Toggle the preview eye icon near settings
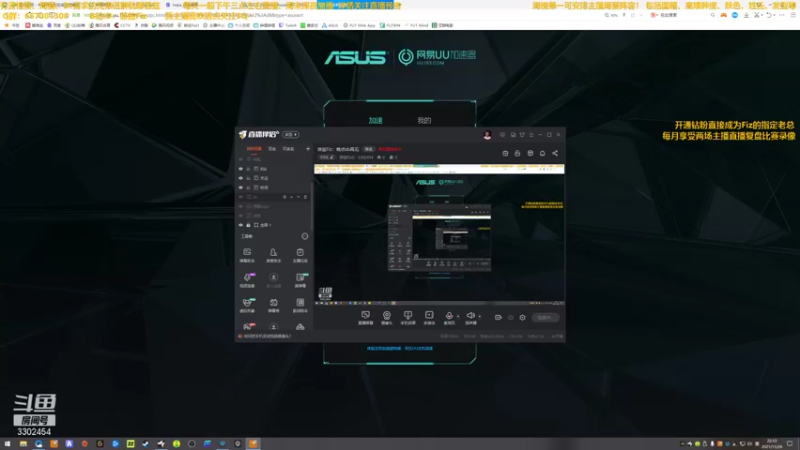This screenshot has height=450, width=800. [x=510, y=317]
